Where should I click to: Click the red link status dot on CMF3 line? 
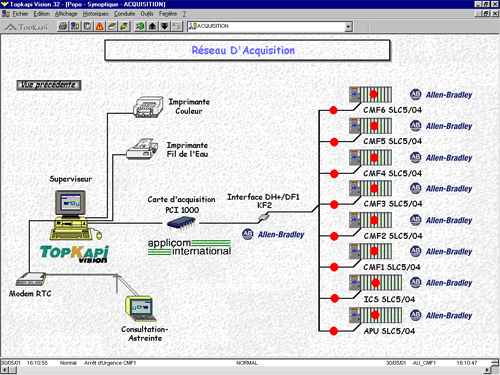(x=334, y=205)
